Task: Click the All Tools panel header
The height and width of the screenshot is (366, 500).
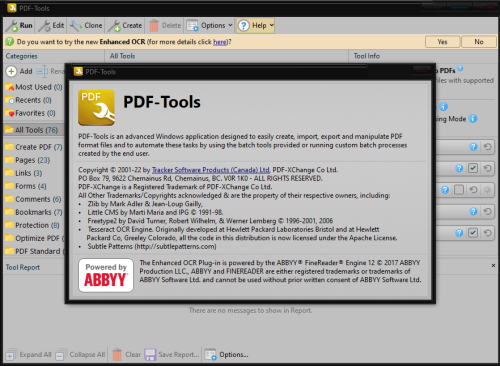Action: coord(122,56)
